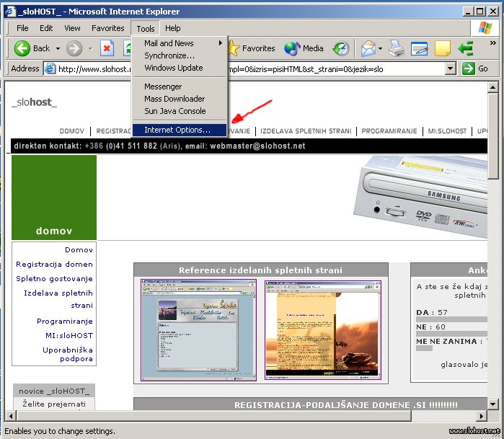Click the grey Forward arrow icon
The width and height of the screenshot is (504, 439).
[x=74, y=48]
